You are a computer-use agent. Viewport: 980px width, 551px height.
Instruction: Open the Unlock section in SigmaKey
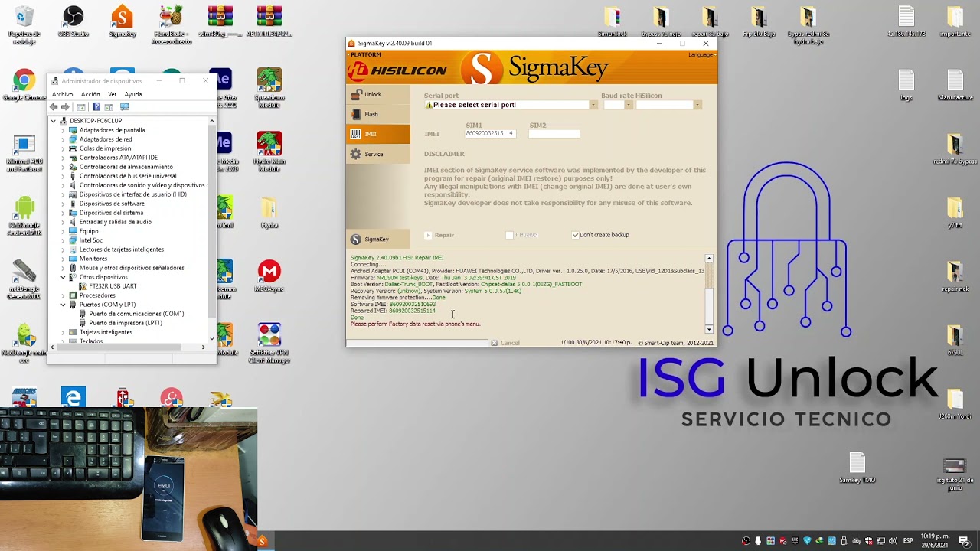(379, 94)
